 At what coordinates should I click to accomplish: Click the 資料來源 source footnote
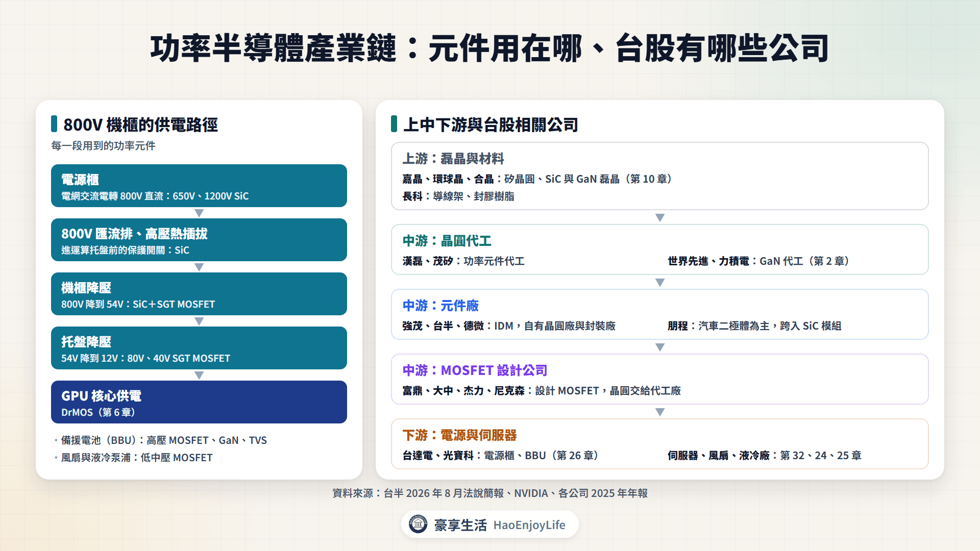point(490,493)
